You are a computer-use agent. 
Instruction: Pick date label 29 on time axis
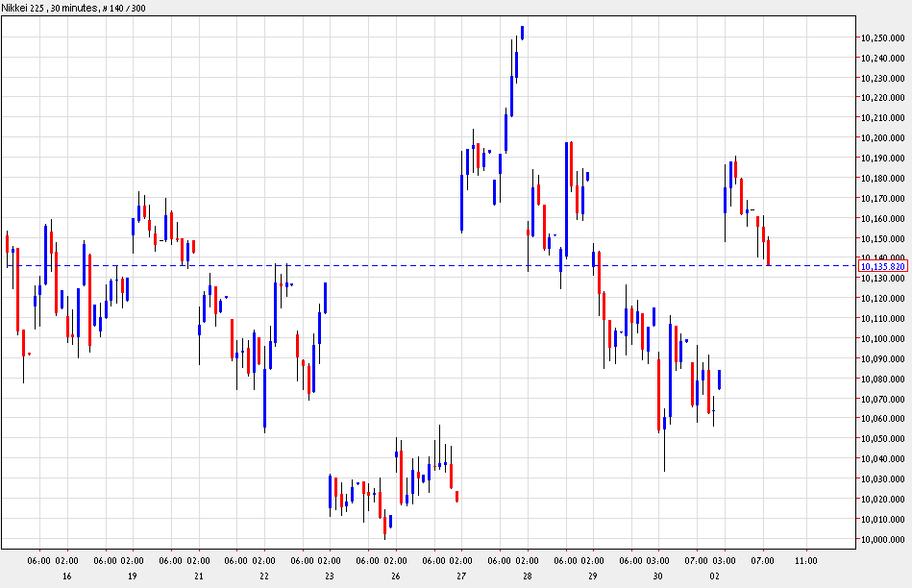(592, 576)
